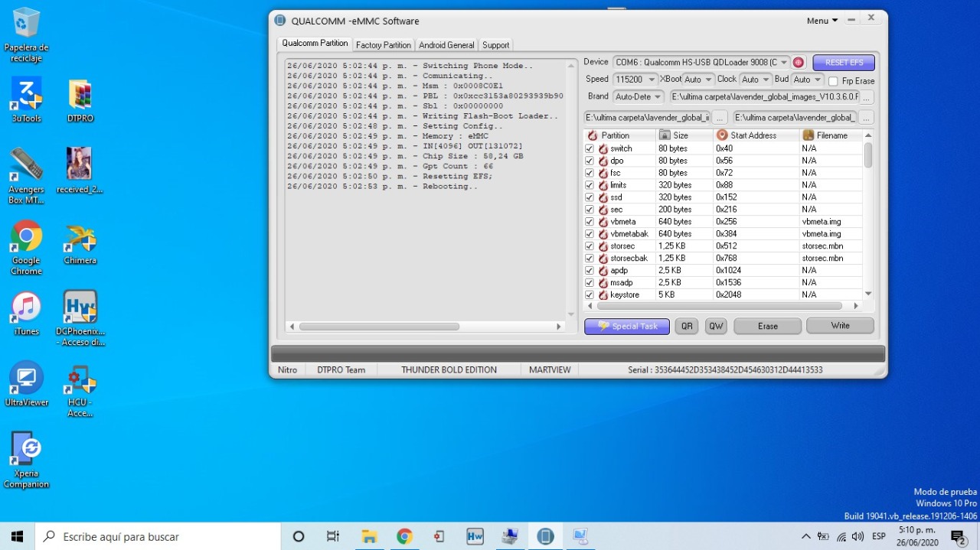980x550 pixels.
Task: Uncheck the storsec partition checkbox
Action: click(590, 246)
